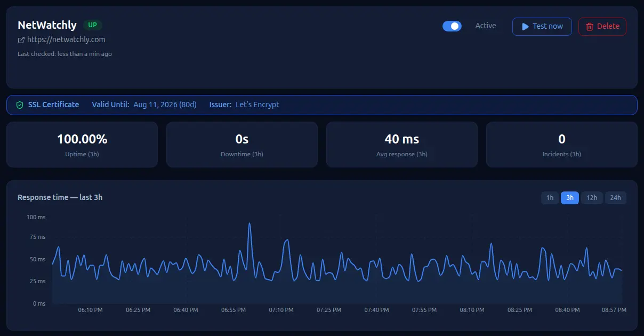Toggle the Active monitor switch
644x336 pixels.
click(x=452, y=26)
